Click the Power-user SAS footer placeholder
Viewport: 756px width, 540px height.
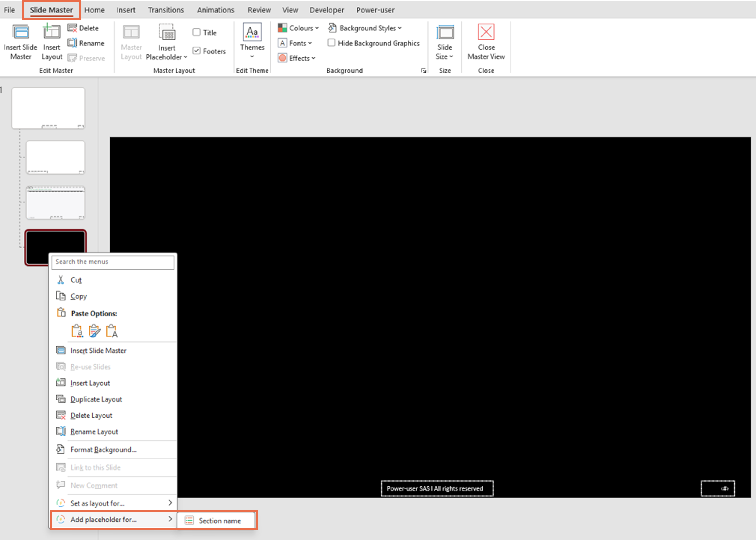click(437, 488)
